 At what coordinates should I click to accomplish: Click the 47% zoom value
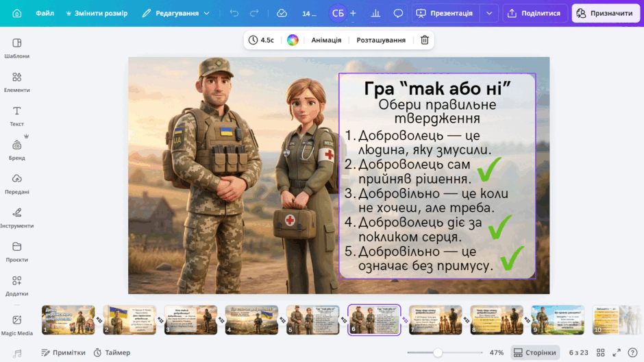pos(496,352)
